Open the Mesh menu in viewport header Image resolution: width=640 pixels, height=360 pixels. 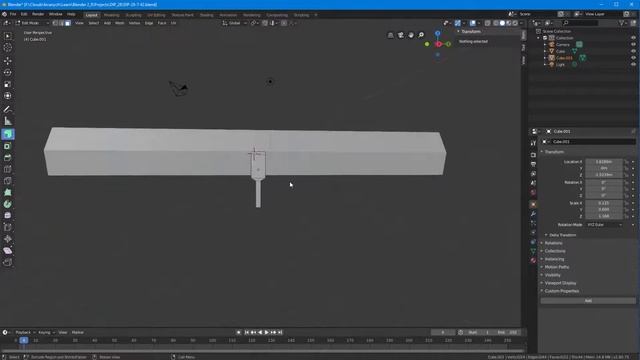(120, 23)
